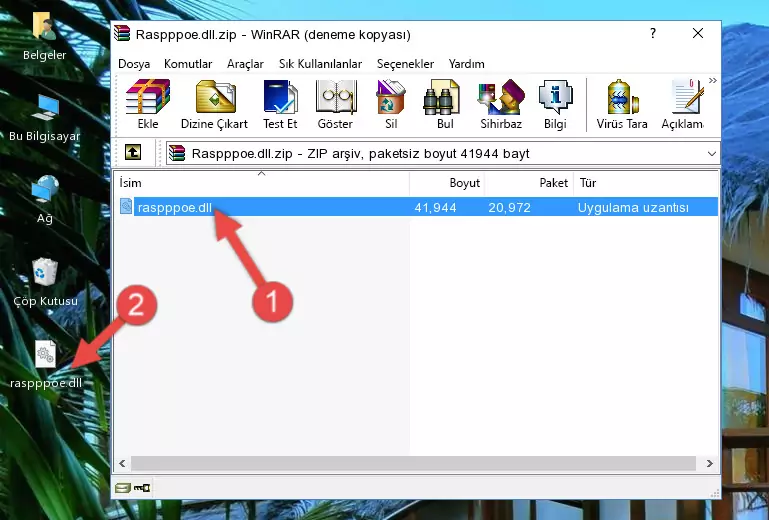Sort by Tür column header
The height and width of the screenshot is (520, 769).
click(646, 183)
